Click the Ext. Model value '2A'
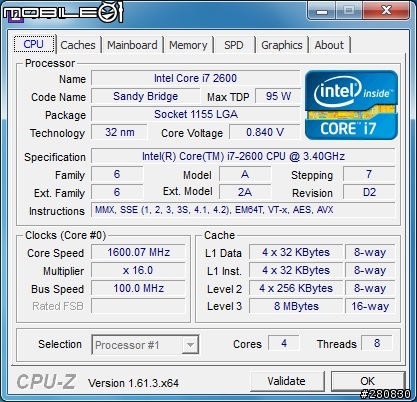The width and height of the screenshot is (417, 402). [245, 192]
